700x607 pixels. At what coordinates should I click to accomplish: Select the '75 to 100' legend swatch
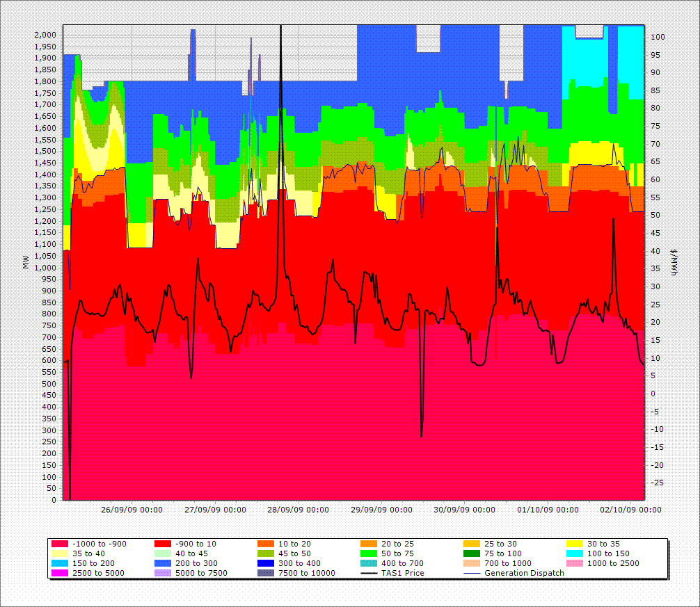[472, 553]
